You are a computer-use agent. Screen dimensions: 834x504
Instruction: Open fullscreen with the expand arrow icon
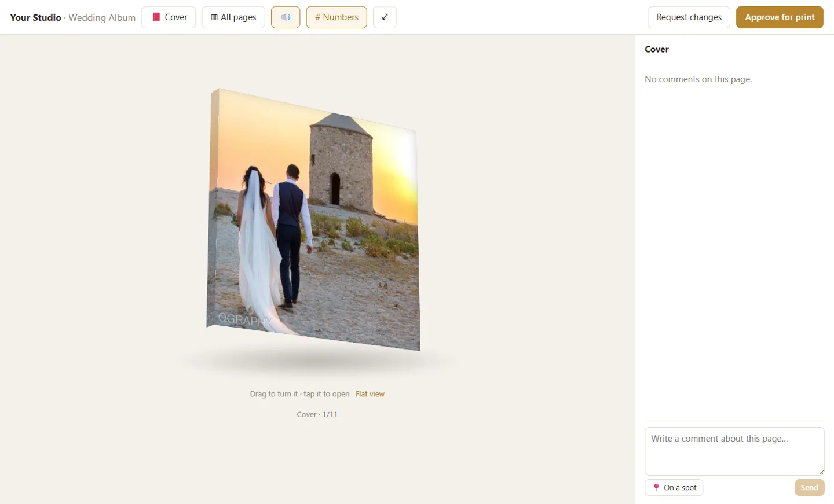click(x=385, y=17)
